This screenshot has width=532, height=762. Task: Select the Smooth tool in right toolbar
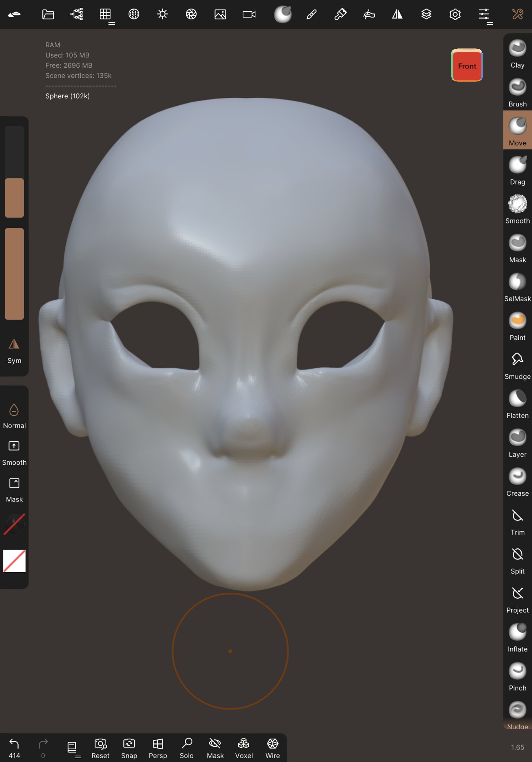pyautogui.click(x=518, y=209)
